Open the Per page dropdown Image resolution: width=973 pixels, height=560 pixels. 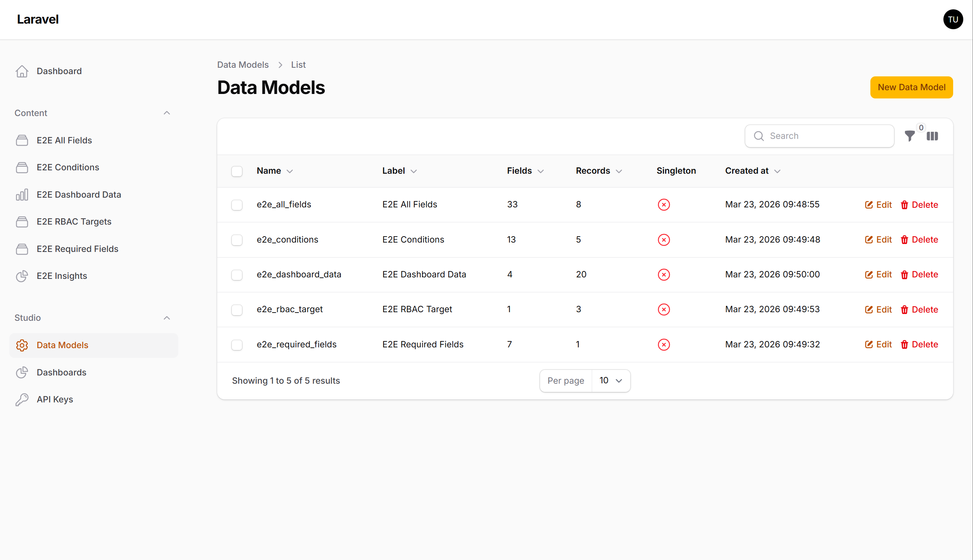[610, 381]
